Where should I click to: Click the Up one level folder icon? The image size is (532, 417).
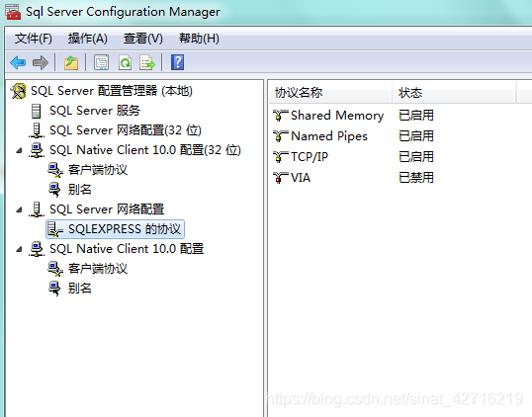pyautogui.click(x=71, y=62)
